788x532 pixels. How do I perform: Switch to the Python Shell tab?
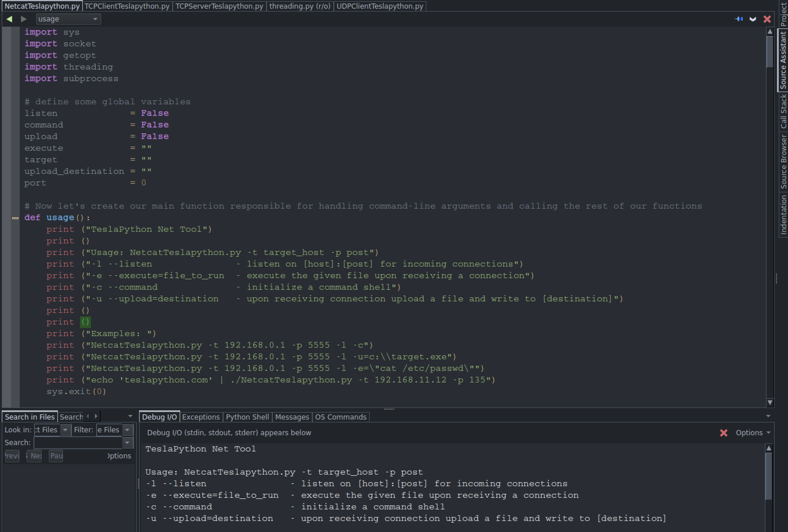click(x=247, y=417)
